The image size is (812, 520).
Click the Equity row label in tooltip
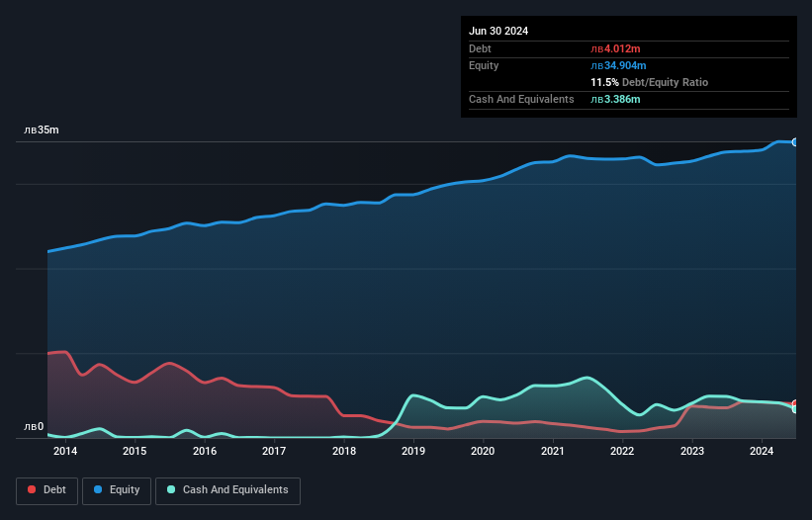point(484,65)
